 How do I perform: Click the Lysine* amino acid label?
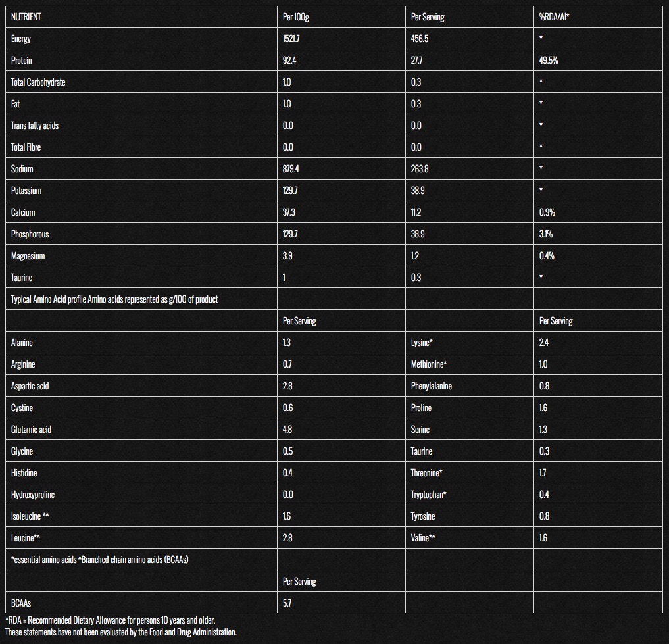pyautogui.click(x=422, y=343)
